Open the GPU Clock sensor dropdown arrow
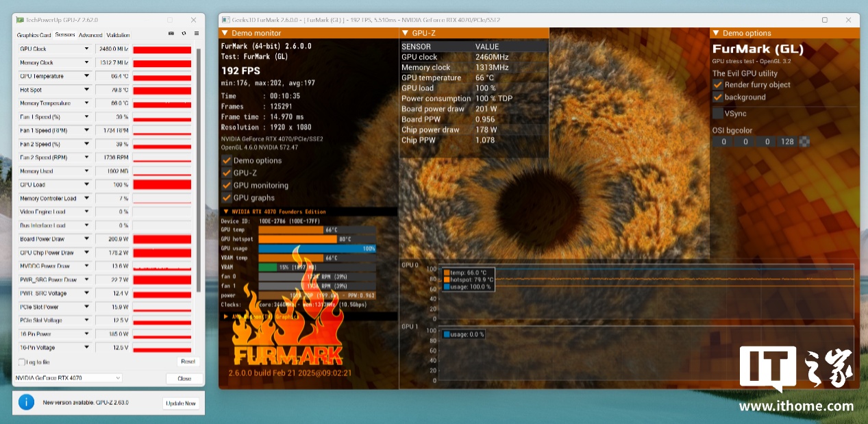The height and width of the screenshot is (424, 868). point(86,49)
